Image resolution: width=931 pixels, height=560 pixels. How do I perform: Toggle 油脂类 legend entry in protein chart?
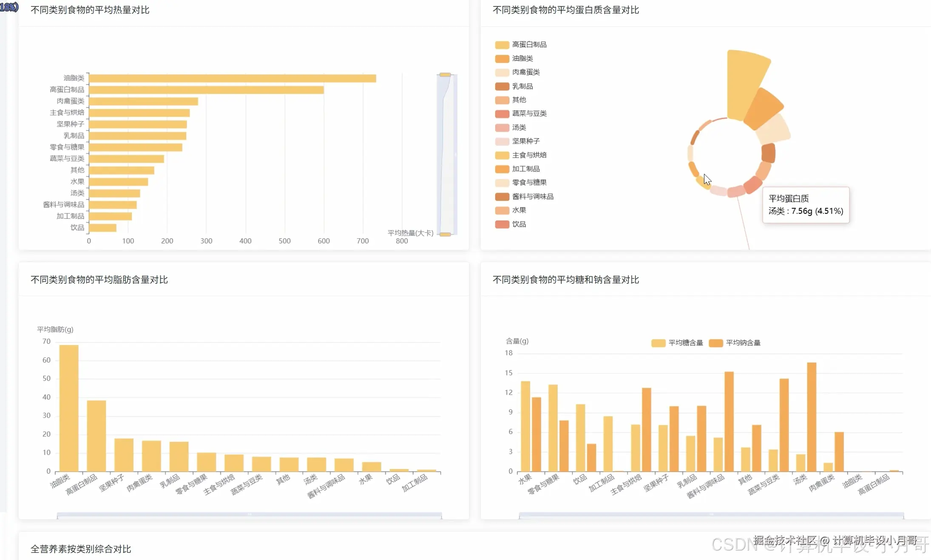pos(522,59)
